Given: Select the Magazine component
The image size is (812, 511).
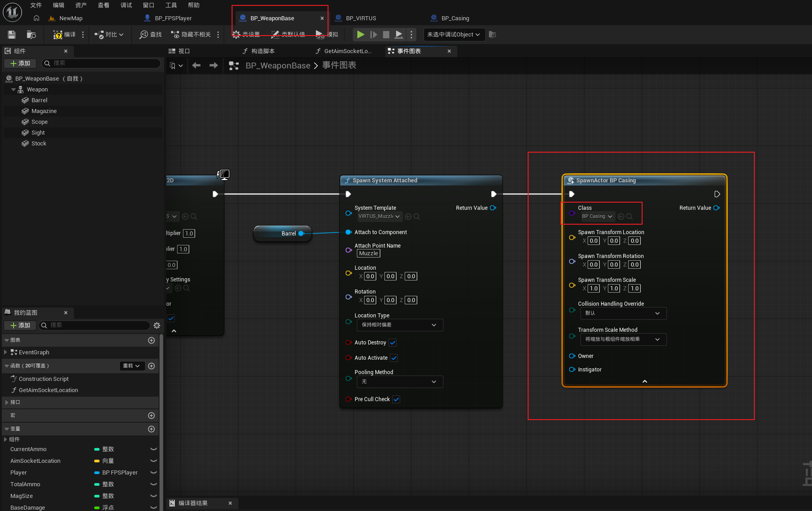Looking at the screenshot, I should [x=44, y=111].
